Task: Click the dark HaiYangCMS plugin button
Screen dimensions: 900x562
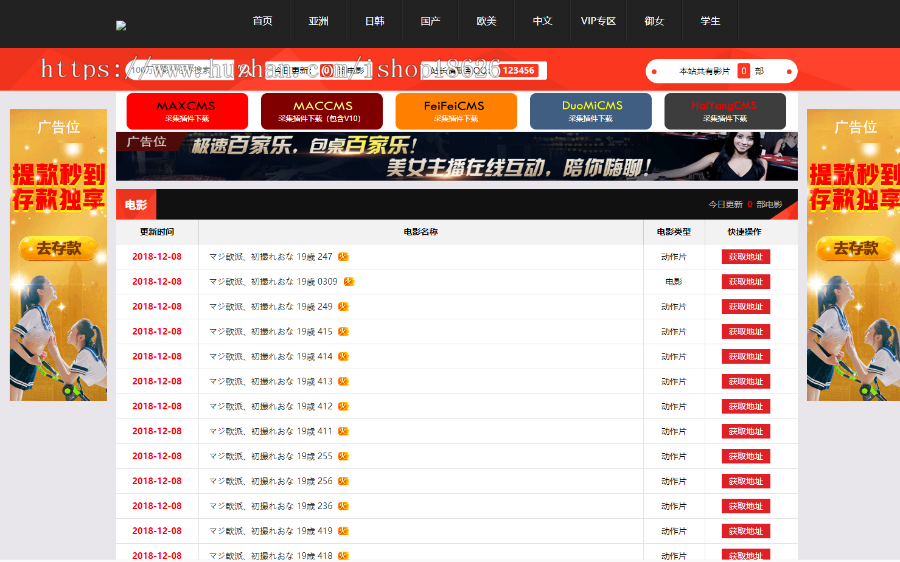Action: pos(725,111)
